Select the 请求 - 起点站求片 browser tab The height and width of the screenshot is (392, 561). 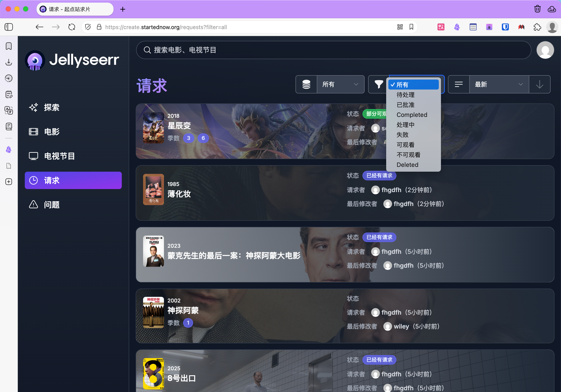click(x=75, y=9)
